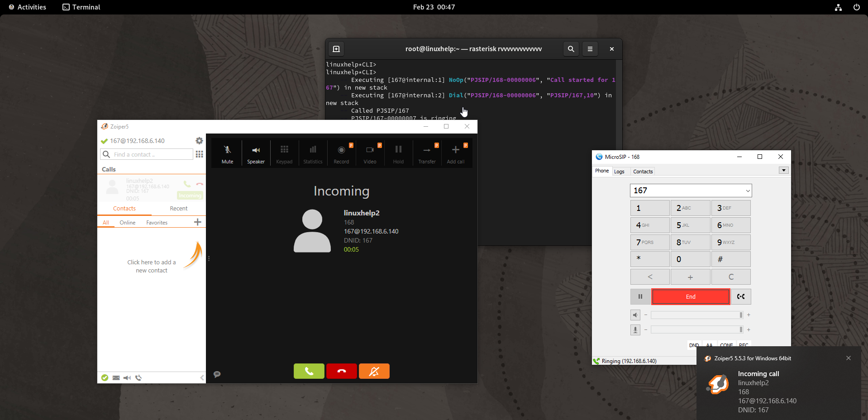Click the call-forward phone icon in Zoiper footer

click(x=138, y=377)
